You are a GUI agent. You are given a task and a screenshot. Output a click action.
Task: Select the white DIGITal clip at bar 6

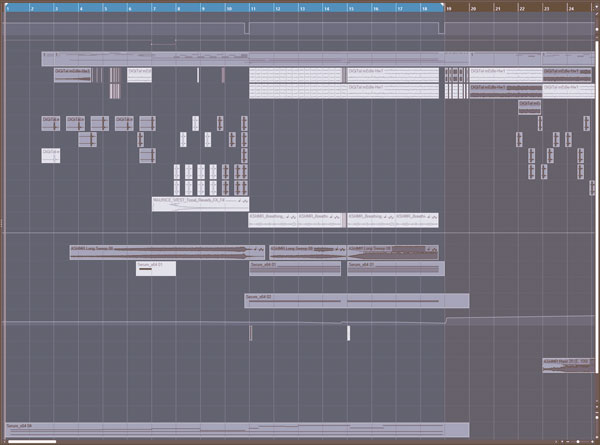pos(139,75)
